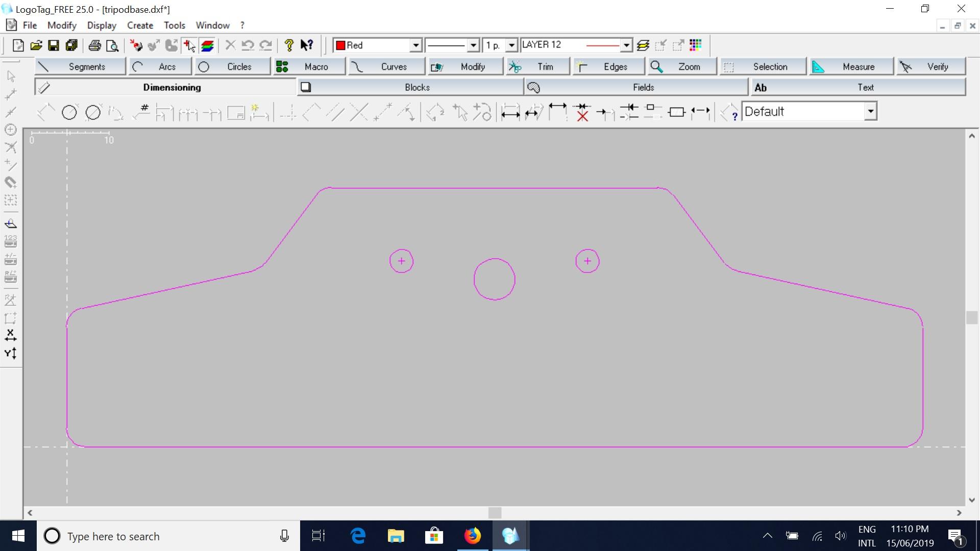Screen dimensions: 980x551
Task: Click the redo arrow icon
Action: click(x=265, y=45)
